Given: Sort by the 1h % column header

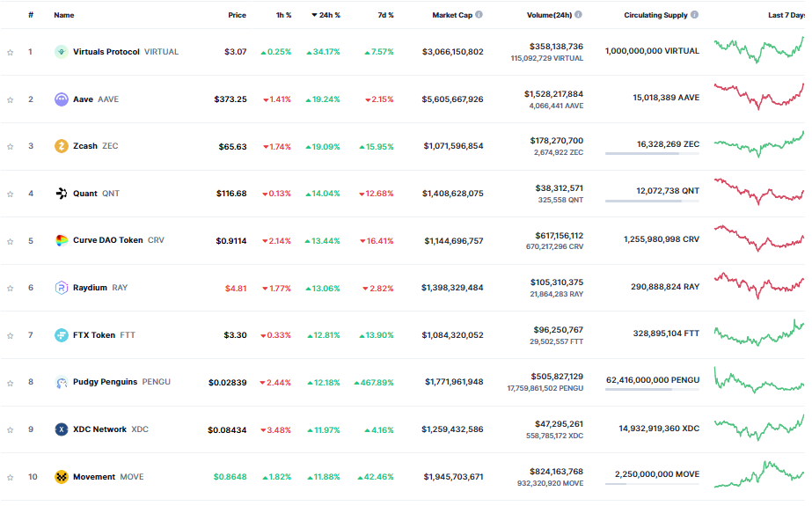Looking at the screenshot, I should point(283,15).
